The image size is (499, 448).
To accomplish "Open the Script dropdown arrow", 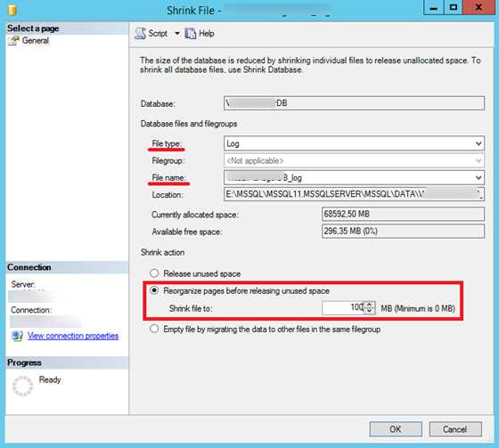I will point(177,33).
